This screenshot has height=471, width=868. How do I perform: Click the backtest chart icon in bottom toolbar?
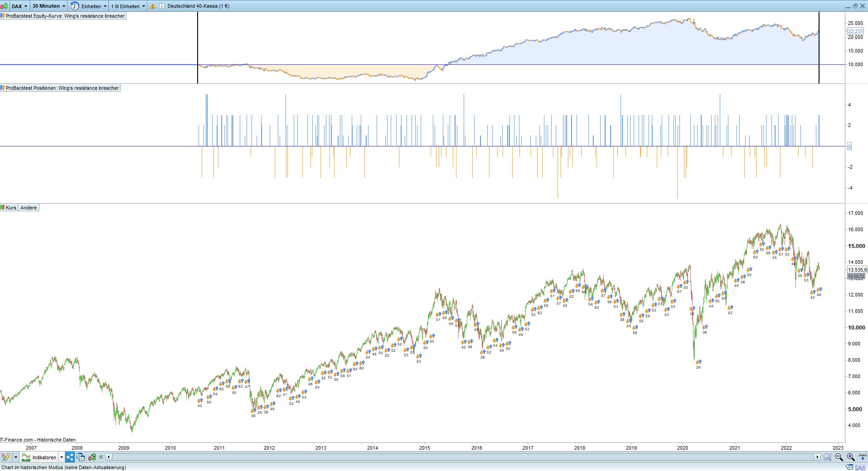(x=92, y=457)
